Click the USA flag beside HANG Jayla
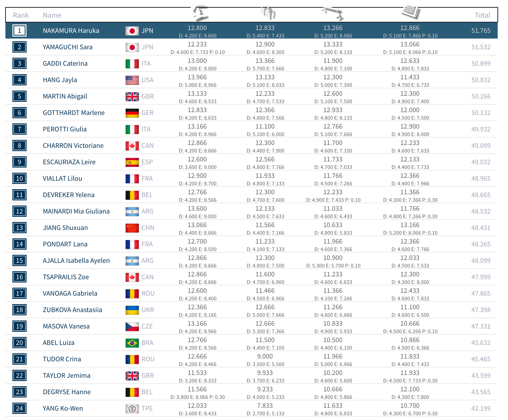Image resolution: width=508 pixels, height=420 pixels. point(132,80)
